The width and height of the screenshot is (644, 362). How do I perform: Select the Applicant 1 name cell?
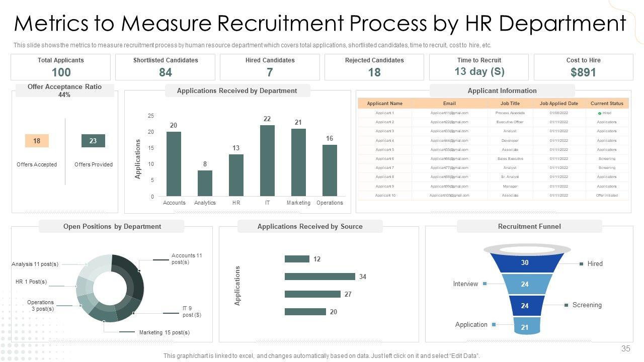coord(385,113)
